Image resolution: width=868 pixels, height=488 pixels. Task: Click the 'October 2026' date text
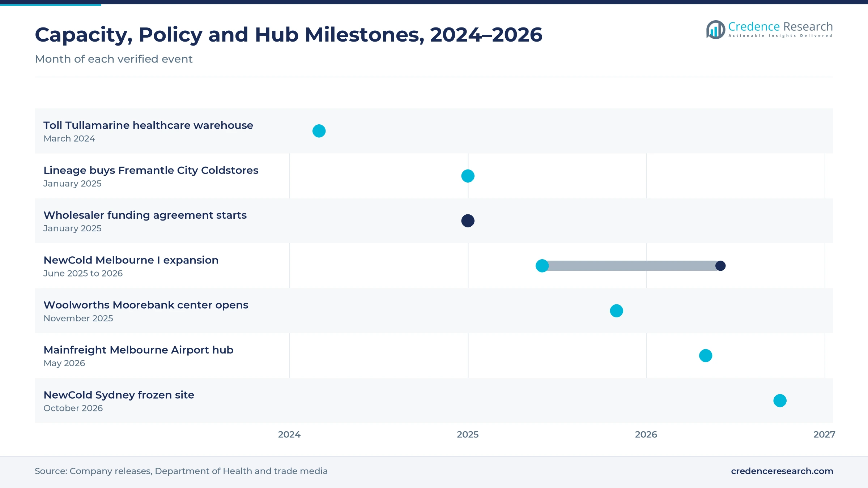[x=73, y=408]
